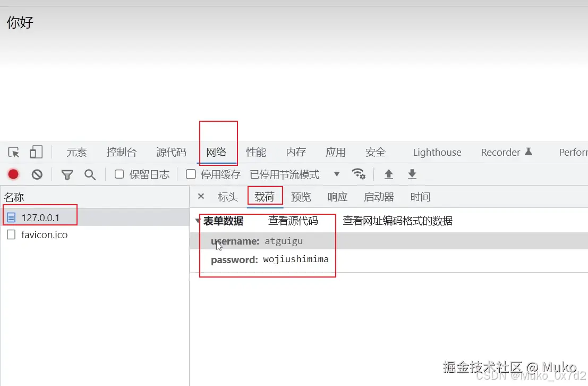The width and height of the screenshot is (588, 386).
Task: Click the red record network log button
Action: [x=13, y=174]
